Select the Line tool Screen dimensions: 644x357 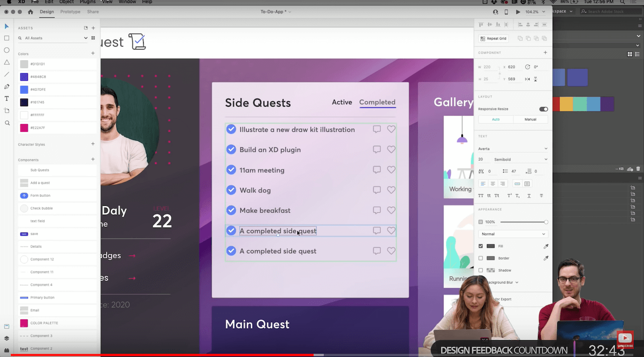tap(6, 74)
